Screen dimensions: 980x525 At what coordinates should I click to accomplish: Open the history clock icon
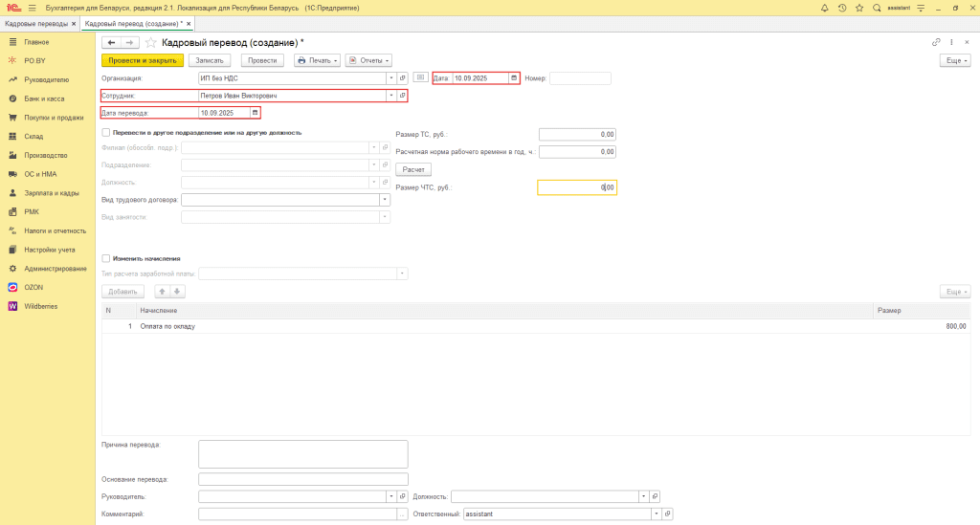click(842, 8)
